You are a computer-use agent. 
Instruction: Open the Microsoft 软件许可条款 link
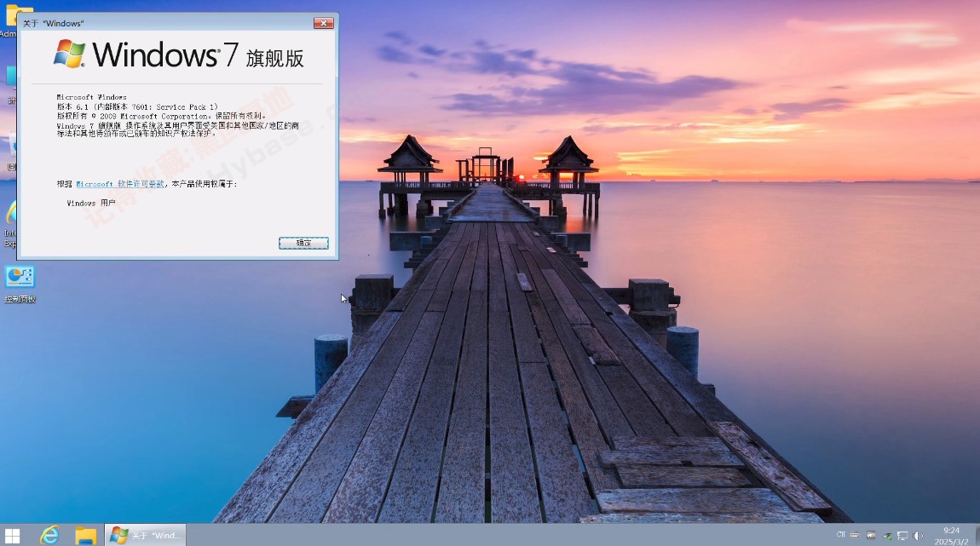[120, 184]
